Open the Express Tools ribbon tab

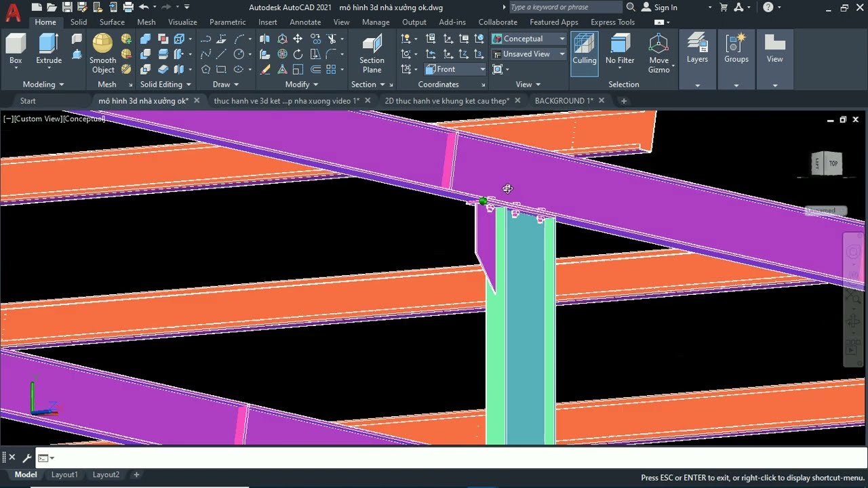pos(612,22)
